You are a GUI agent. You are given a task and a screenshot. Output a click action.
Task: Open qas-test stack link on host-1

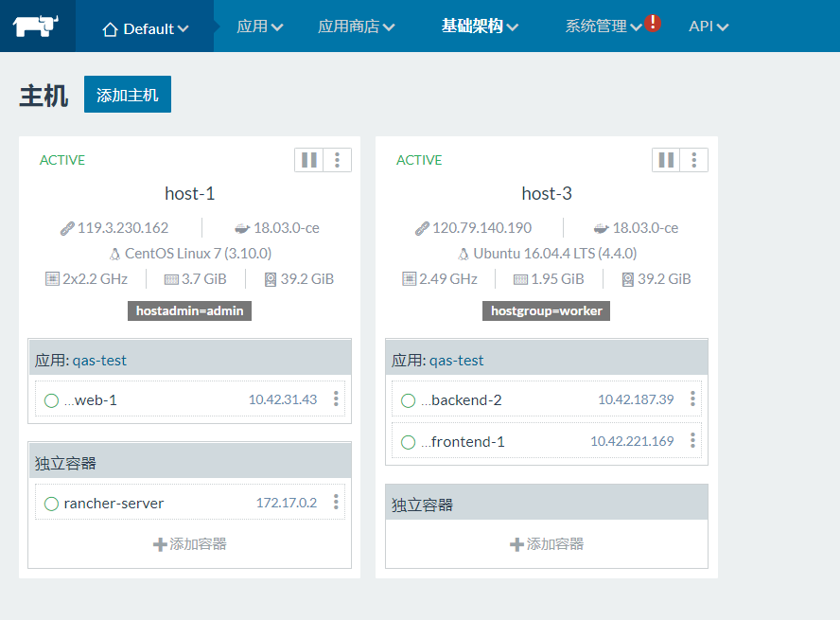[99, 360]
